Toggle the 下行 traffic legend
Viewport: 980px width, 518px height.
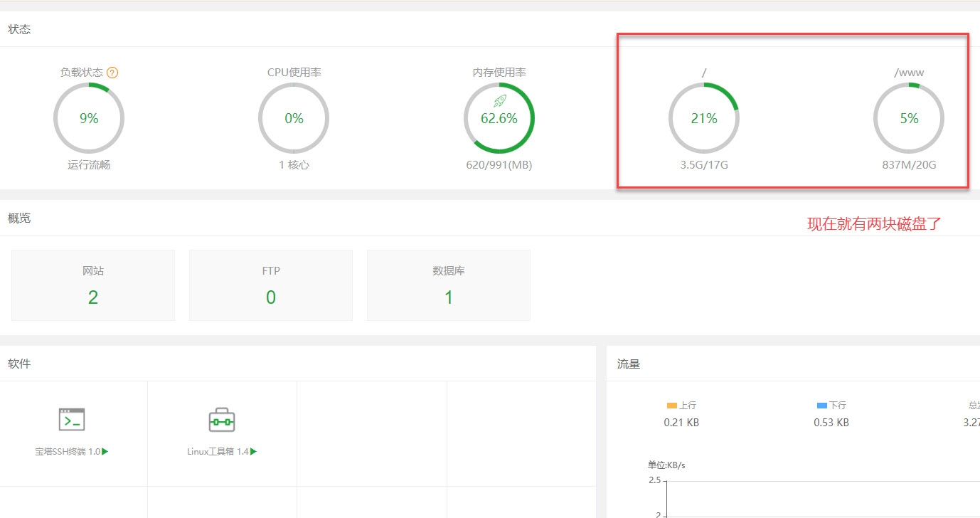coord(830,405)
